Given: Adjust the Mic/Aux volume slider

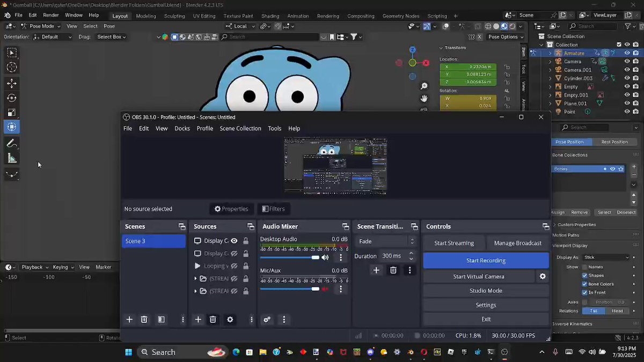Looking at the screenshot, I should pyautogui.click(x=290, y=289).
